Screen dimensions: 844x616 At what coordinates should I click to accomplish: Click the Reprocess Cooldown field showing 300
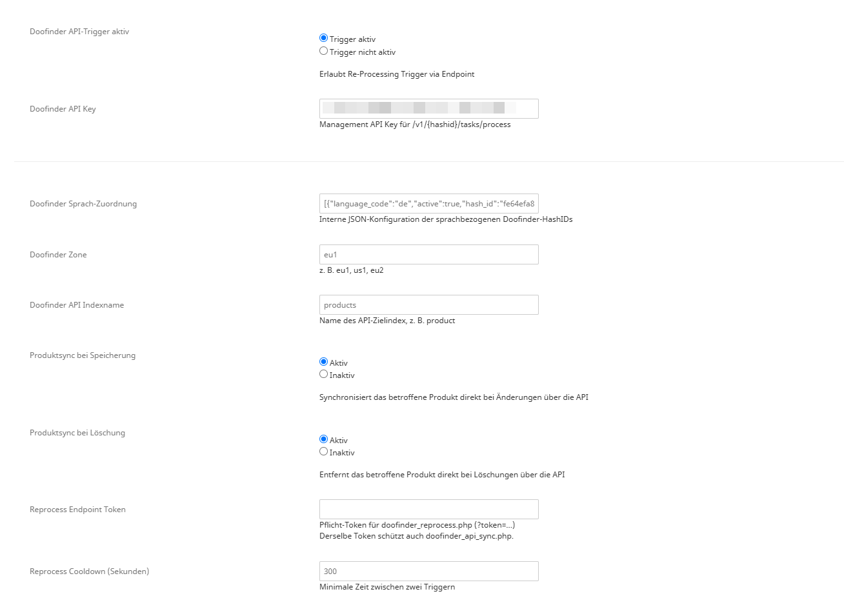429,571
